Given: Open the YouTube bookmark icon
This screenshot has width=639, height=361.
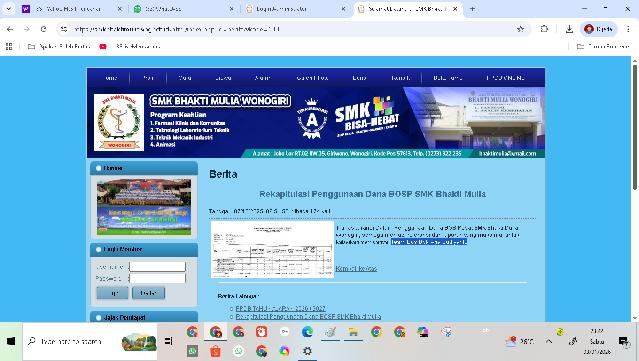Looking at the screenshot, I should coord(103,46).
